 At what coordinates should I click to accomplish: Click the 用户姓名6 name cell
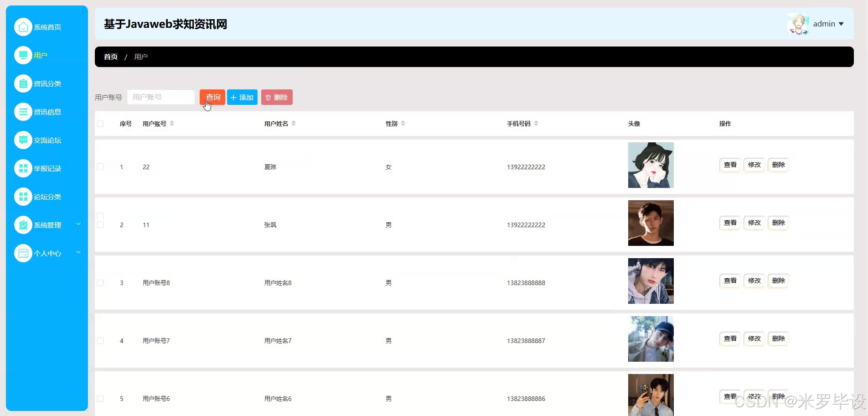(278, 399)
